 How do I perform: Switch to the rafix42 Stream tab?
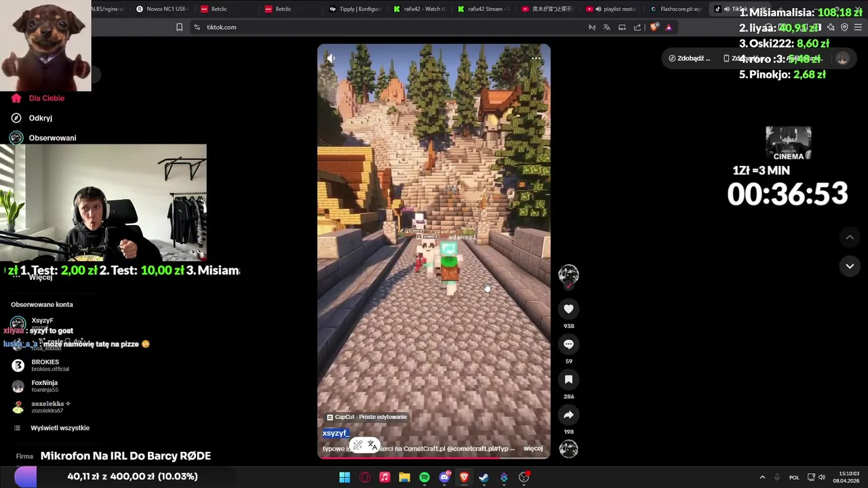tap(484, 9)
